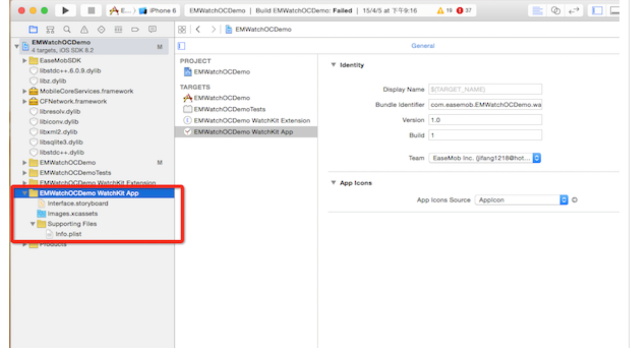
Task: Open the Issue navigator warning icon
Action: 84,30
